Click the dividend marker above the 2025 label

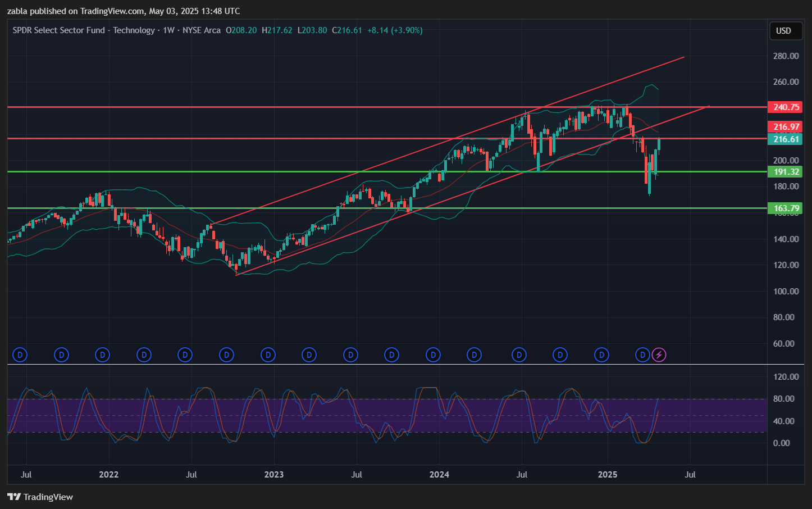[x=601, y=355]
